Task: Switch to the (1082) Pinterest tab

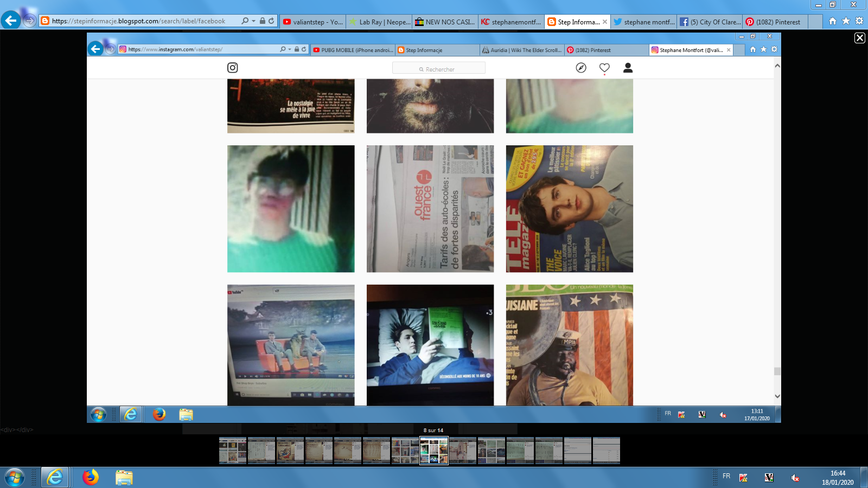Action: (776, 22)
